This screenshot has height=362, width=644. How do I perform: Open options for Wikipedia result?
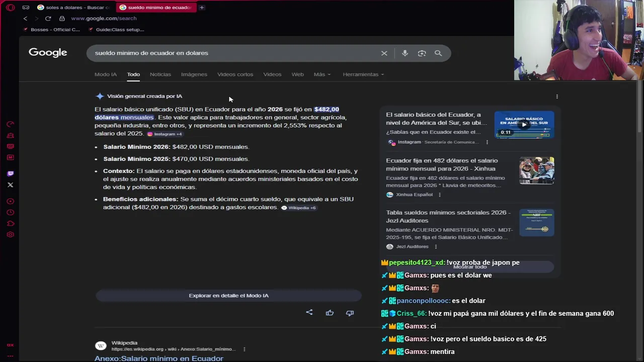click(244, 349)
